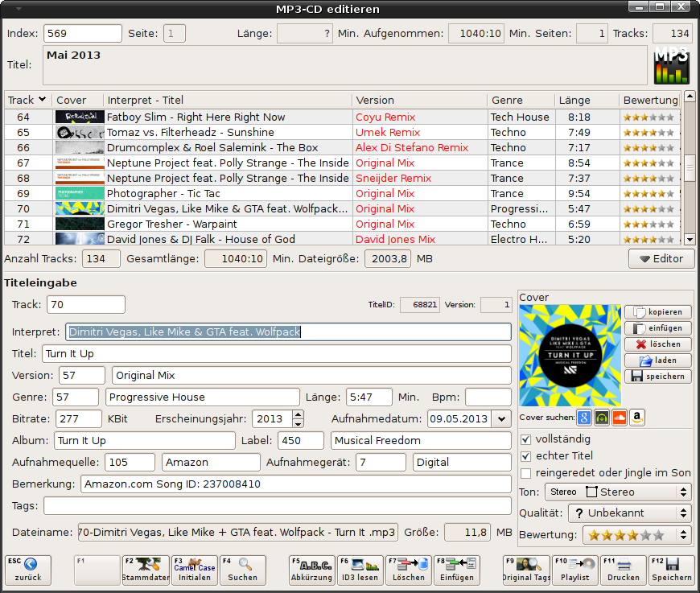Viewport: 700px width, 593px height.
Task: Click Label name Musical Freedom field
Action: [421, 441]
